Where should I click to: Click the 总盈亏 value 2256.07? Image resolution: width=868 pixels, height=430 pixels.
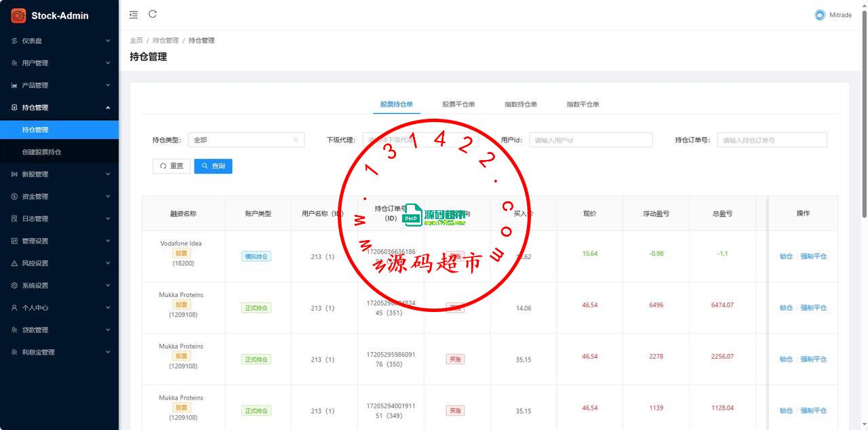tap(722, 357)
